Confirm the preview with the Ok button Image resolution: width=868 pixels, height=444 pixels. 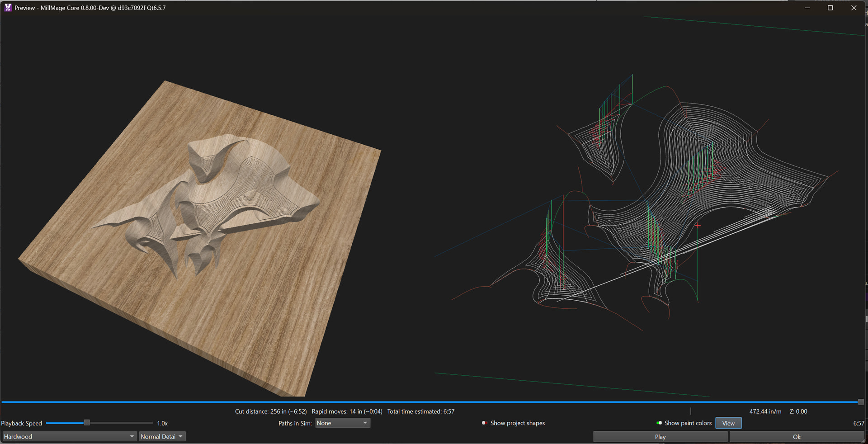(x=796, y=437)
